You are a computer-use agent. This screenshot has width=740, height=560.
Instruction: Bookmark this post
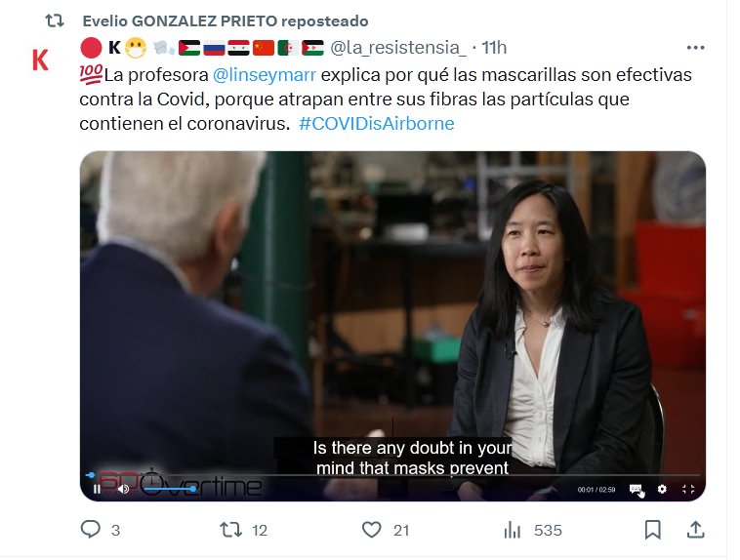(x=653, y=530)
